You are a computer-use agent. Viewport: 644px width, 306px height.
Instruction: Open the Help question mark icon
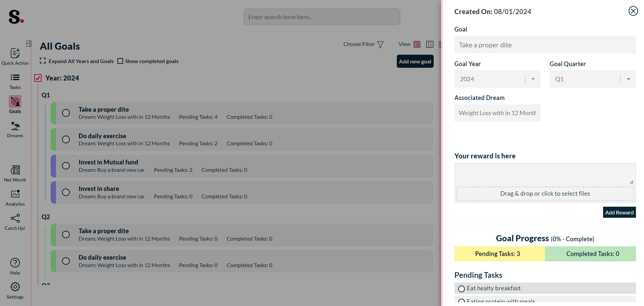click(15, 263)
